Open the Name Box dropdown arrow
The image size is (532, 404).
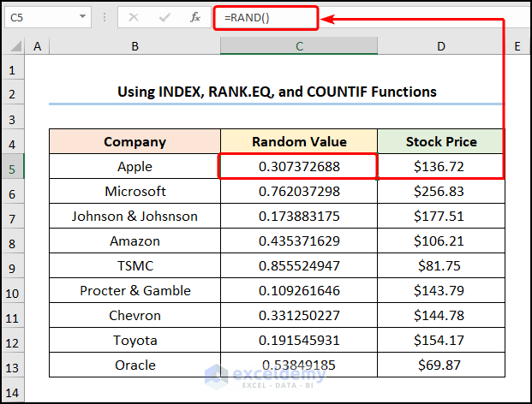tap(82, 17)
